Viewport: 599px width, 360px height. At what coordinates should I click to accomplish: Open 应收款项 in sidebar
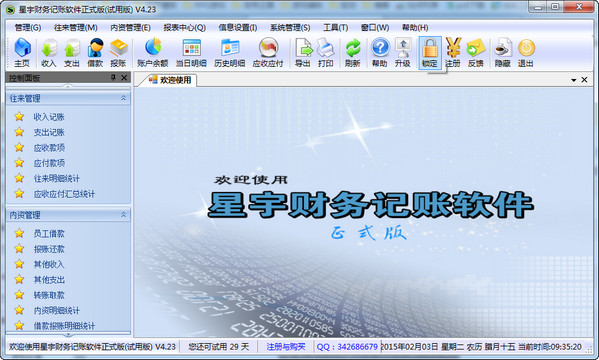tap(49, 148)
